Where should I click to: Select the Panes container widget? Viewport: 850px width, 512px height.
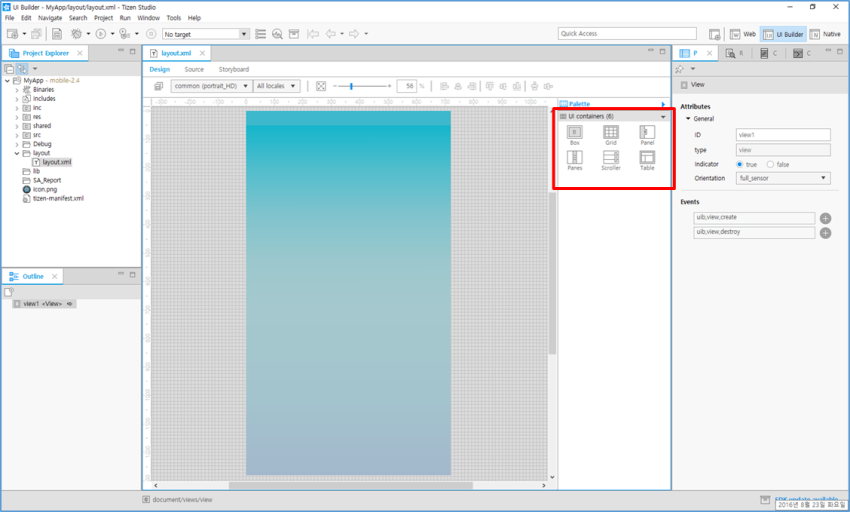pos(574,158)
